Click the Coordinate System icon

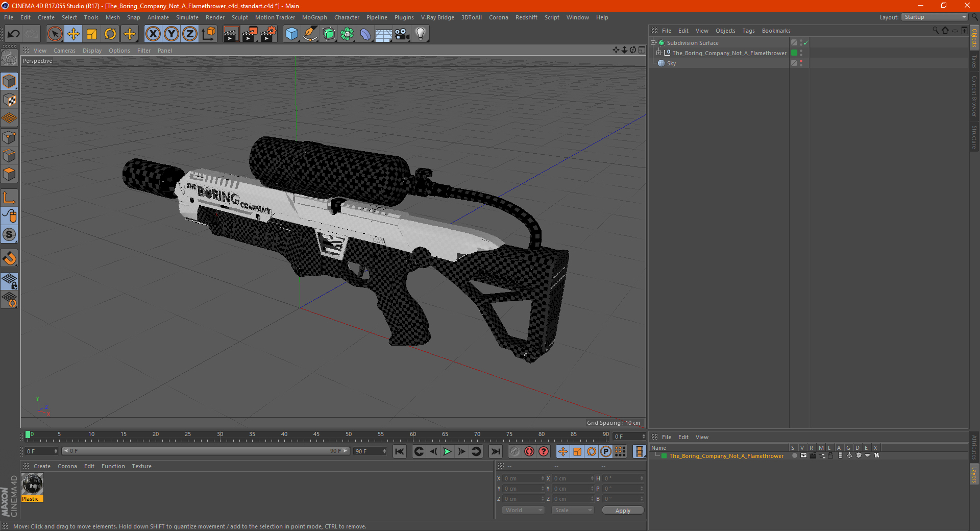[208, 34]
